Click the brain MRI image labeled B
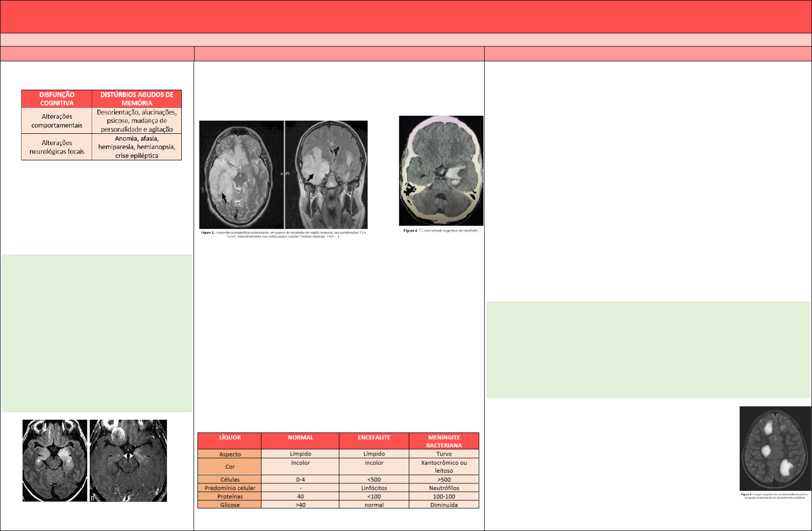Viewport: 812px width, 531px height. [128, 460]
